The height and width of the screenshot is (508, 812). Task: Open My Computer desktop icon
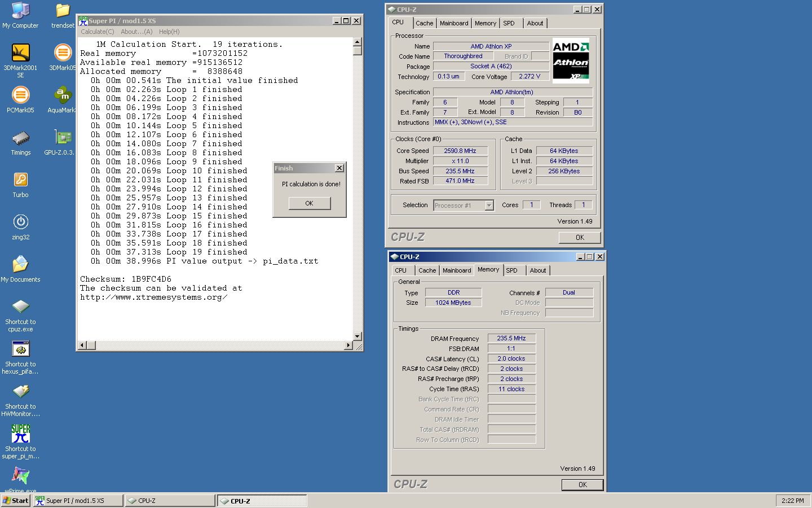point(20,16)
